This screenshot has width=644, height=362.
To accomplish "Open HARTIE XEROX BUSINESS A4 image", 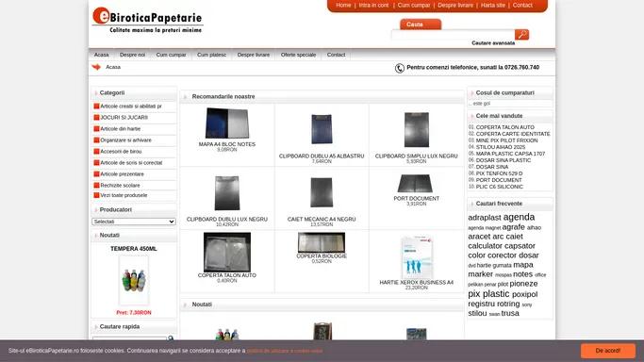I will pos(417,257).
